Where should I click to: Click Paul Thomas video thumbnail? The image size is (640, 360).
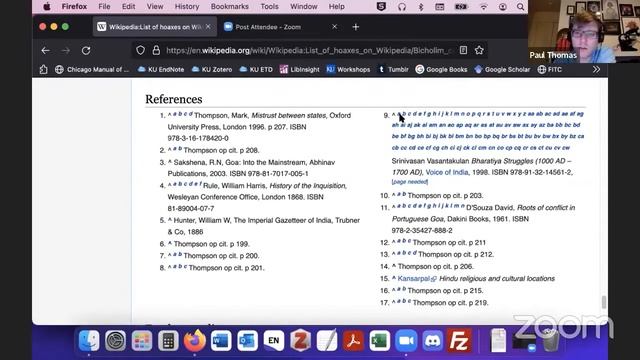point(584,31)
